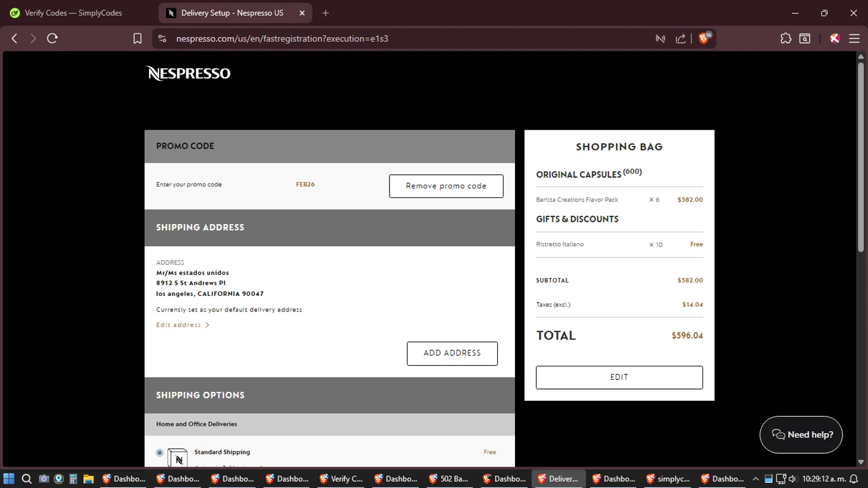The height and width of the screenshot is (488, 868).
Task: Click the ADD ADDRESS button
Action: [452, 353]
